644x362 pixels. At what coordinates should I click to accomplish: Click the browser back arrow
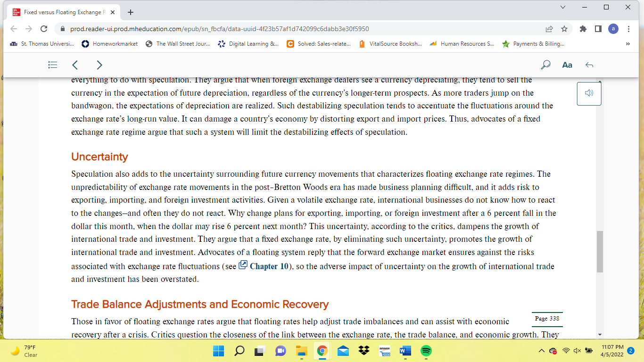[13, 29]
